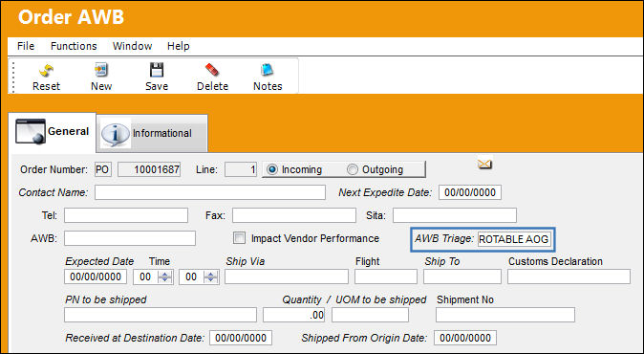
Task: Click the Next Expedite Date field
Action: (470, 192)
